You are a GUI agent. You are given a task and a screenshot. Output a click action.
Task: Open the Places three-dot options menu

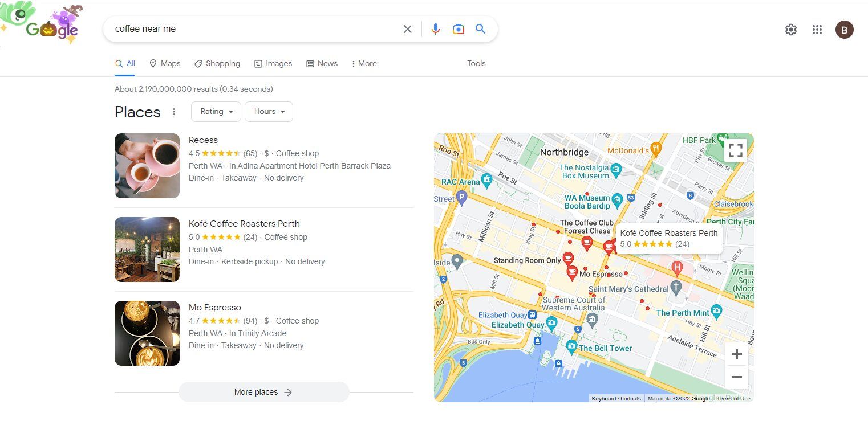point(174,112)
